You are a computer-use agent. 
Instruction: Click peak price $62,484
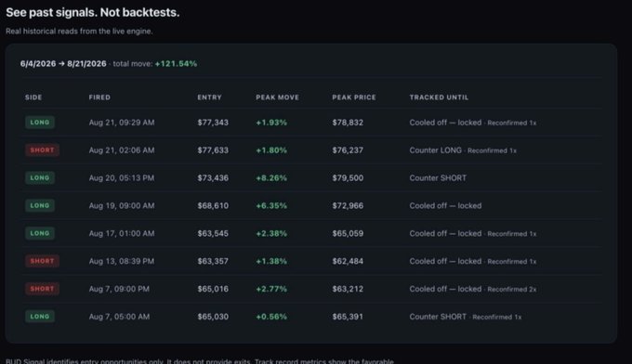[x=348, y=261]
